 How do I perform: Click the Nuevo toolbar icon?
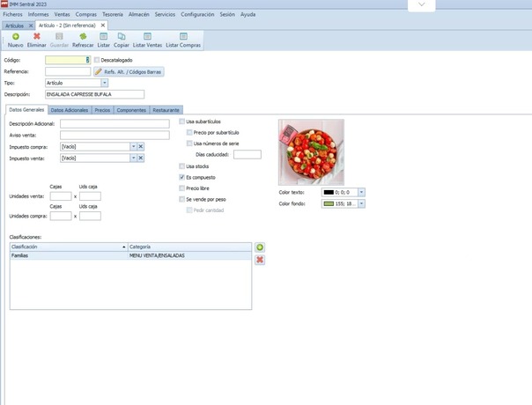tap(15, 37)
